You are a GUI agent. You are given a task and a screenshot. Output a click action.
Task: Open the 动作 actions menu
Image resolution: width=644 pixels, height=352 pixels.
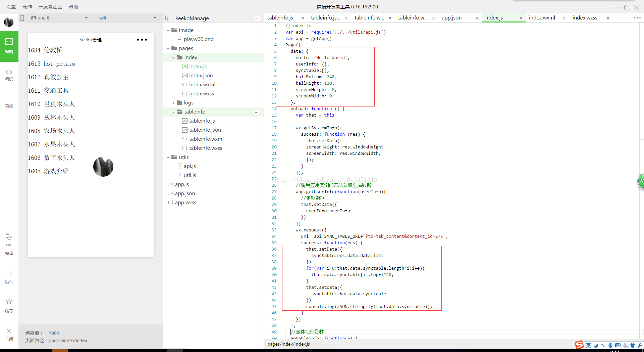(x=27, y=7)
